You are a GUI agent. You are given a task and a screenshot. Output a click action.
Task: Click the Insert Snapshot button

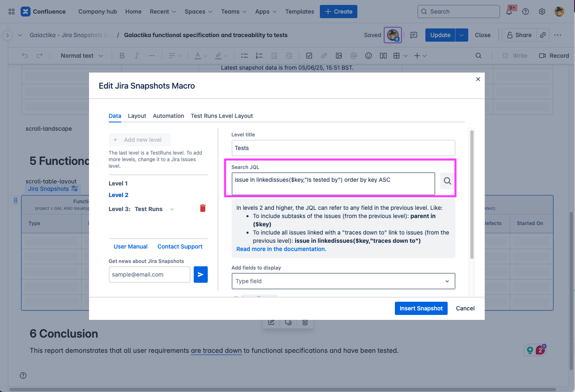pyautogui.click(x=421, y=308)
